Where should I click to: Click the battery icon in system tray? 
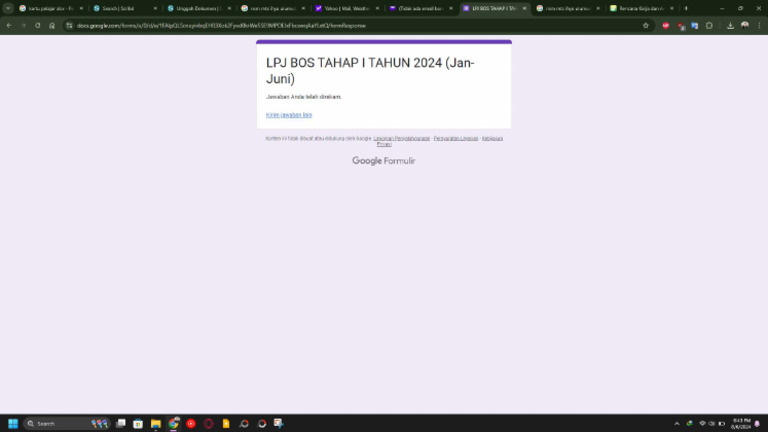(721, 424)
